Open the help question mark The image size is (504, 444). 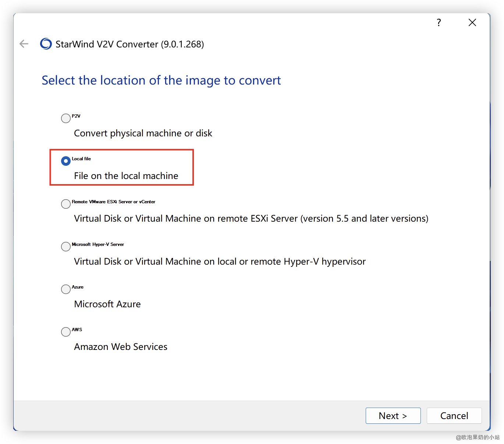pyautogui.click(x=439, y=22)
